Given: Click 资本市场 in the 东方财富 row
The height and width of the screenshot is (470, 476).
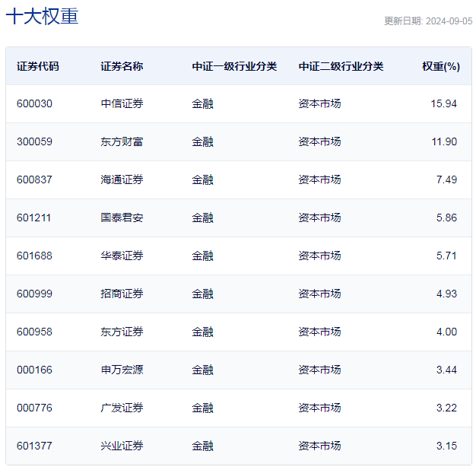Looking at the screenshot, I should [x=319, y=141].
